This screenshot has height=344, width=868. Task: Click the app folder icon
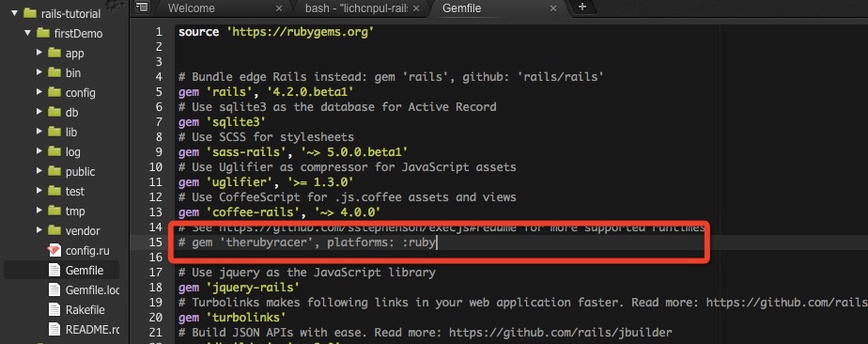[54, 53]
